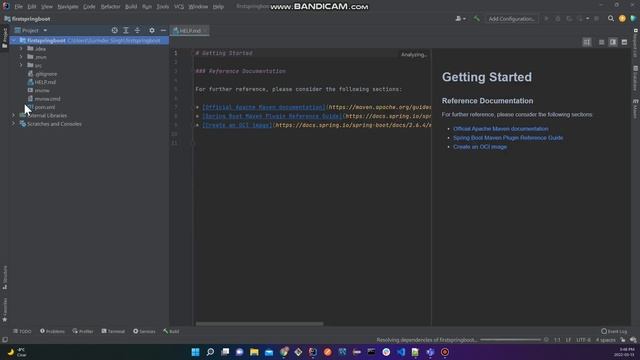640x360 pixels.
Task: Open Official Apache Maven documentation preview link
Action: (x=501, y=129)
